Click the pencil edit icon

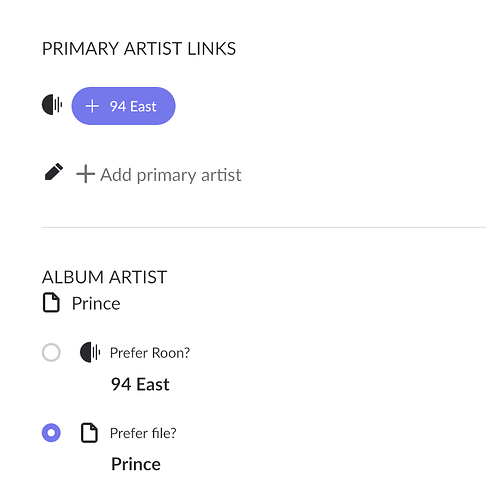pos(54,172)
